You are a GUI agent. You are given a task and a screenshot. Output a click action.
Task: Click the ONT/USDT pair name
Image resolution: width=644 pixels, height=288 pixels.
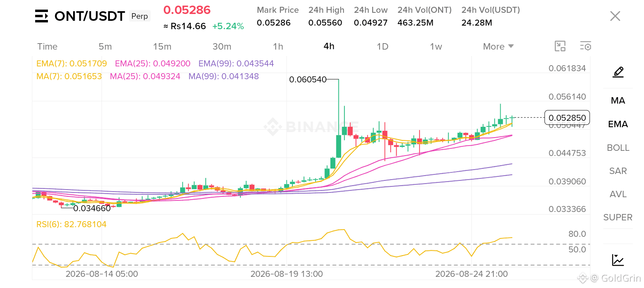(89, 16)
